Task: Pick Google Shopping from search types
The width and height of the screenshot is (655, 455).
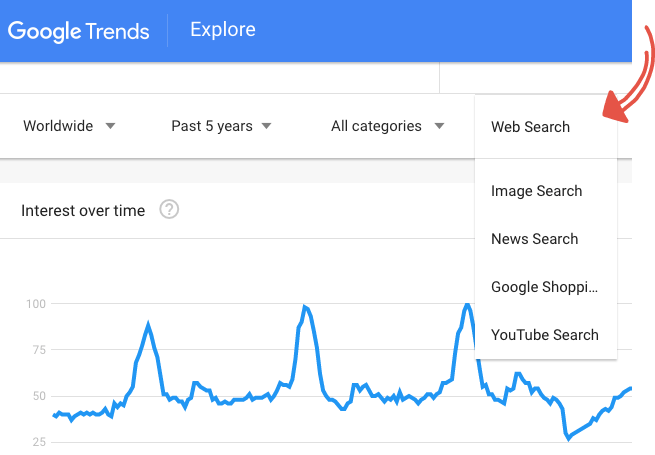Action: 544,287
